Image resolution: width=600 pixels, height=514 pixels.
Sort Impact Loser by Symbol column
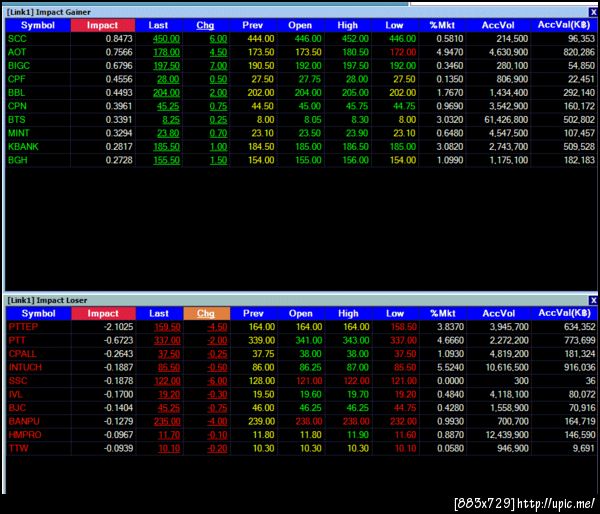coord(38,313)
